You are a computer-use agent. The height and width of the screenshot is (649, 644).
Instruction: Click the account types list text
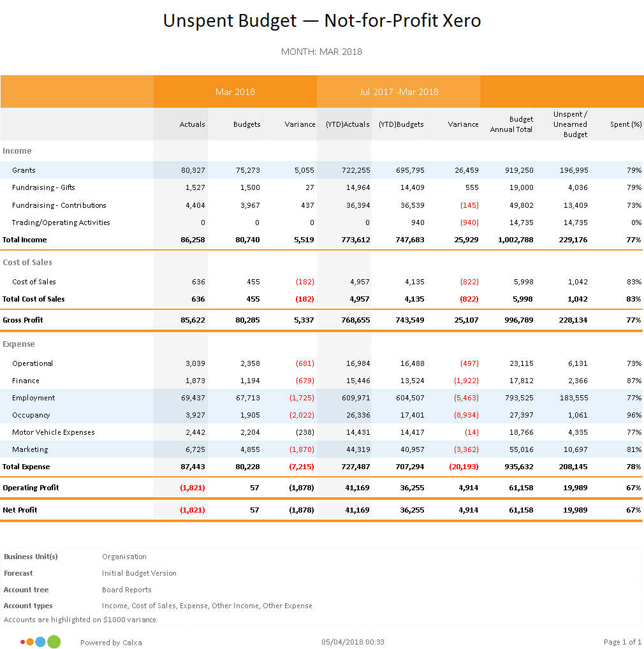coord(207,606)
